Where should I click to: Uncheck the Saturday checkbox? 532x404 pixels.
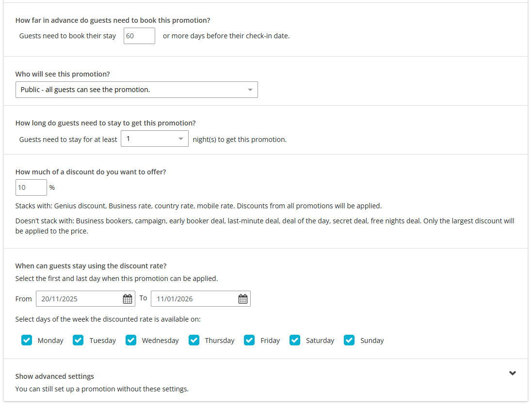[295, 341]
